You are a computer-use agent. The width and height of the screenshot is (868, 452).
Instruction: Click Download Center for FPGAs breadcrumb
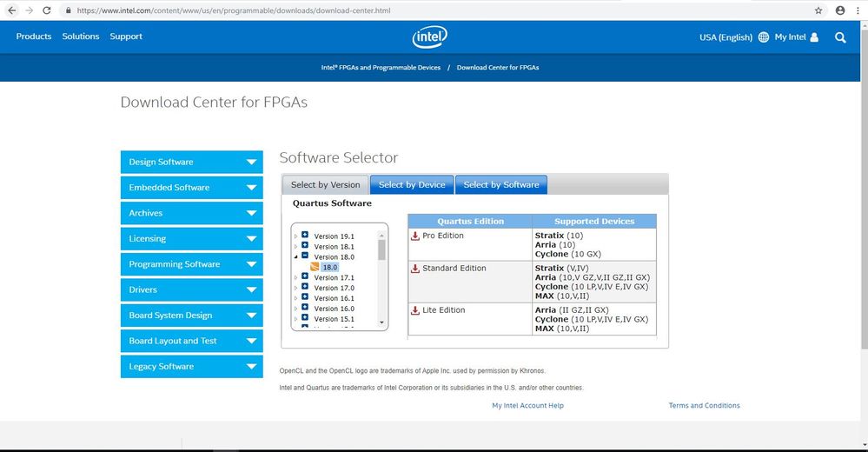[498, 68]
